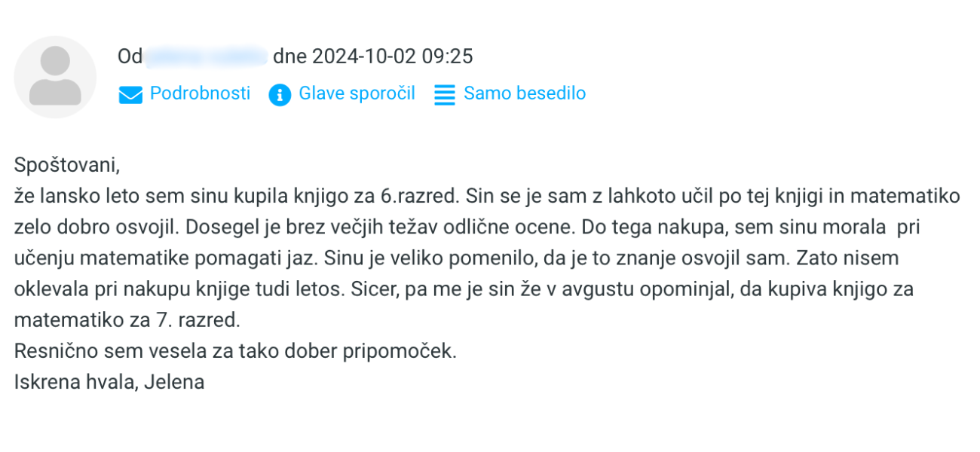Click the greeting "Spoštovani,"
980x452 pixels.
pos(67,164)
